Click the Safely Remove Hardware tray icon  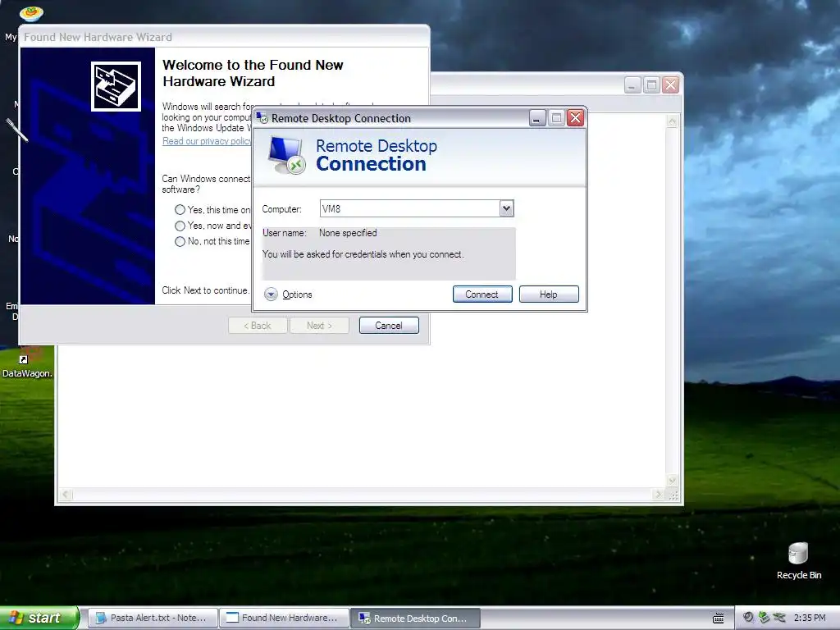point(779,618)
